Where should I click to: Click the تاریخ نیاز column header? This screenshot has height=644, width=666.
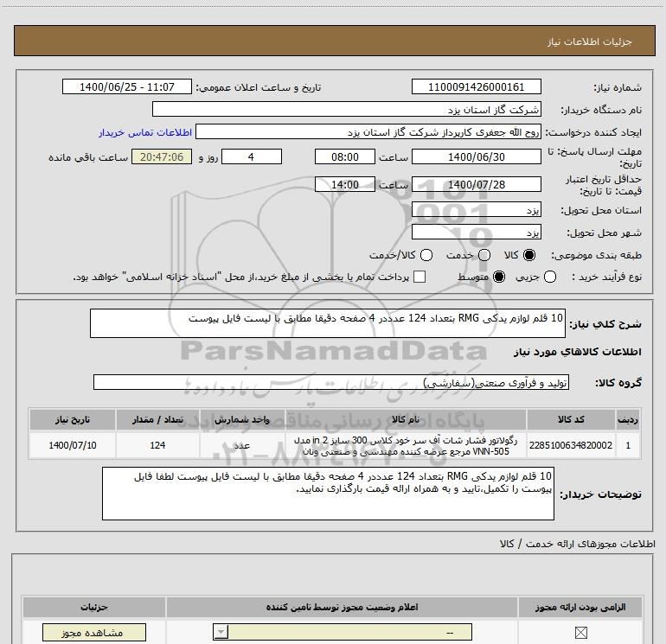(72, 419)
